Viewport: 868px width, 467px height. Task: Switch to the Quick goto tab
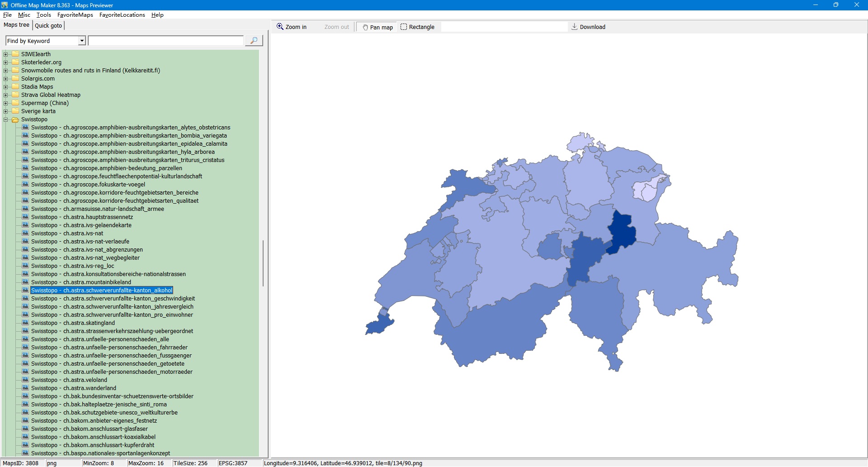(48, 25)
